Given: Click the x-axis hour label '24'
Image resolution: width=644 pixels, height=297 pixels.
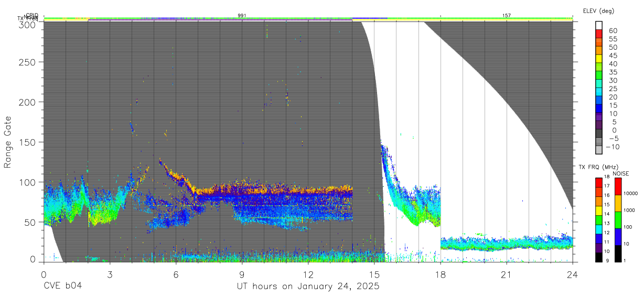Looking at the screenshot, I should [572, 274].
